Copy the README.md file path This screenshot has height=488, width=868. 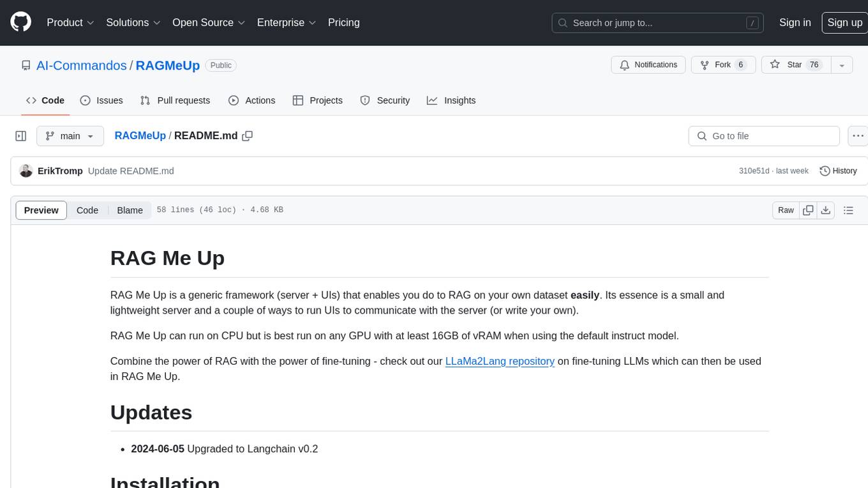[248, 136]
